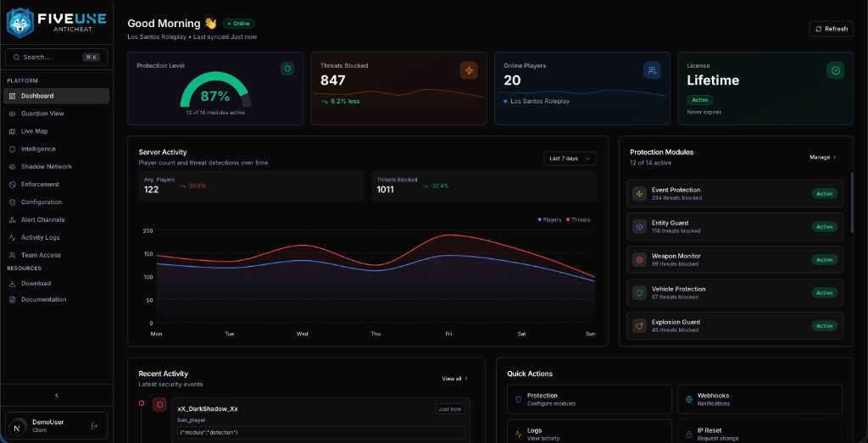868x443 pixels.
Task: Click the search magnifier icon
Action: [17, 57]
